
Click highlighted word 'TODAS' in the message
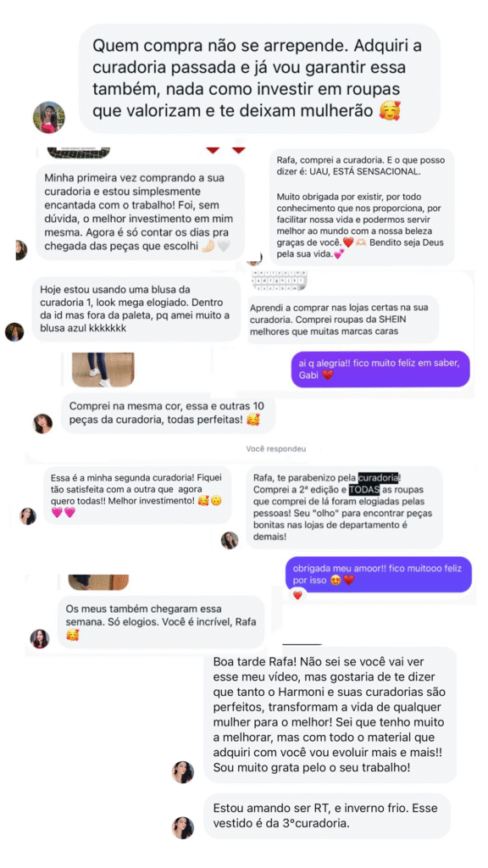coord(364,489)
